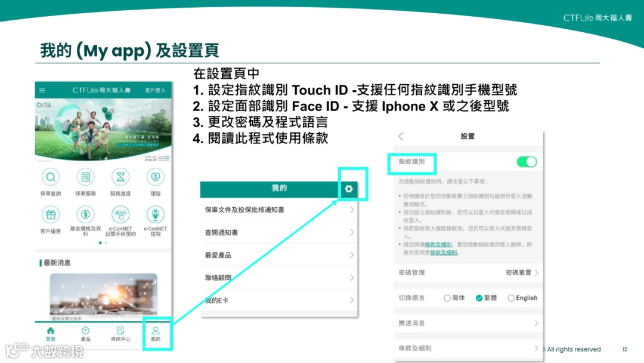Switch to 首頁 home tab
644x363 pixels.
(51, 334)
